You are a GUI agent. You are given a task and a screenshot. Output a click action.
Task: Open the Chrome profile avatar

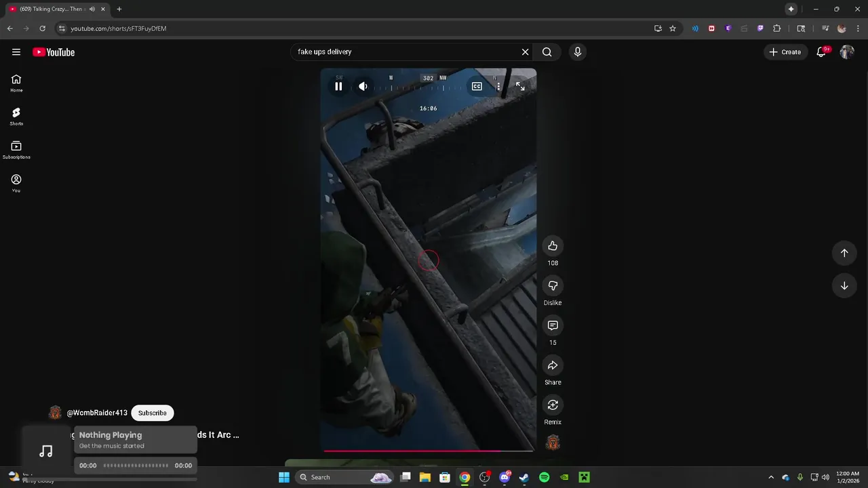pos(842,28)
